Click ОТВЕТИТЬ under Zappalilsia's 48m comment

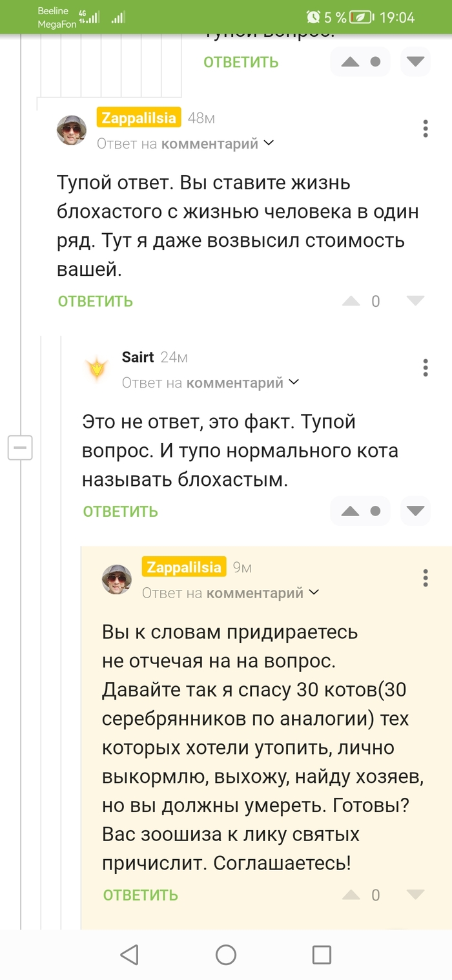(96, 302)
